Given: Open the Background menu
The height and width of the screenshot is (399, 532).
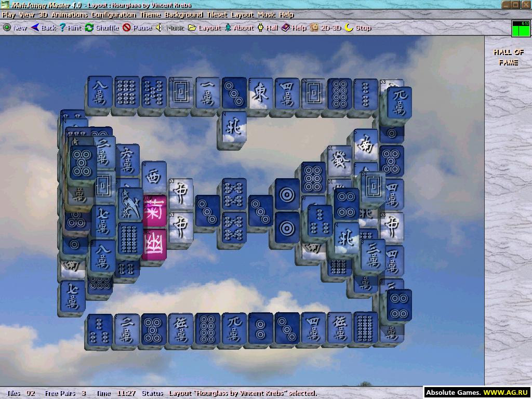Looking at the screenshot, I should (x=183, y=15).
